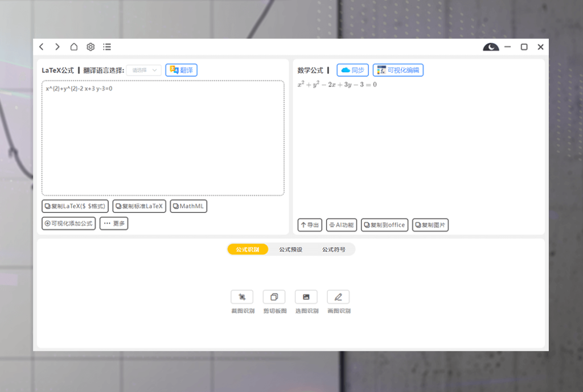This screenshot has height=392, width=583.
Task: Click the 翻译 translate button
Action: 182,70
